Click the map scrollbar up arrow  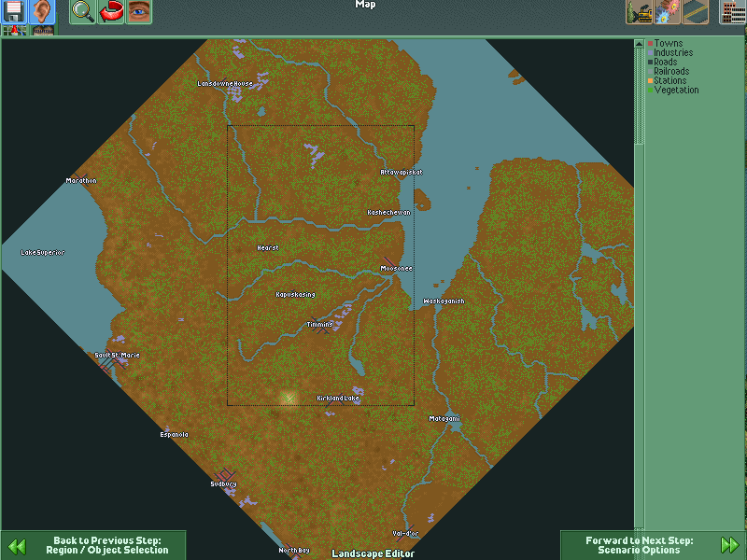coord(639,44)
